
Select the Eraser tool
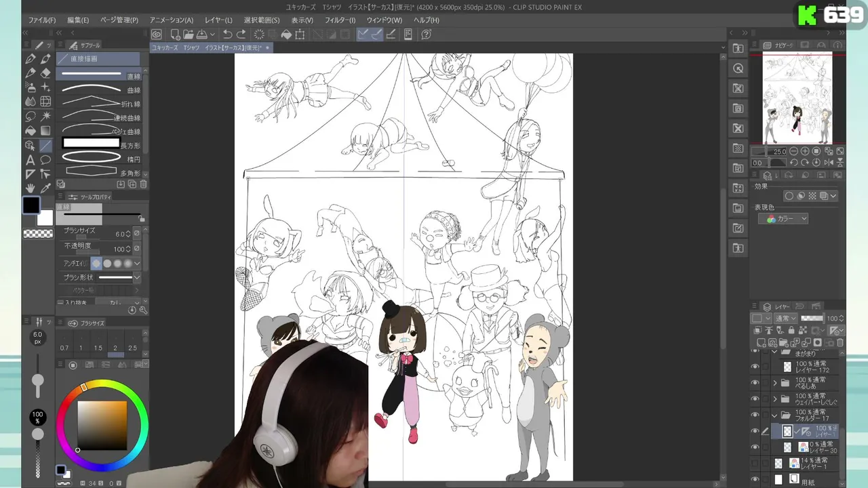point(45,73)
